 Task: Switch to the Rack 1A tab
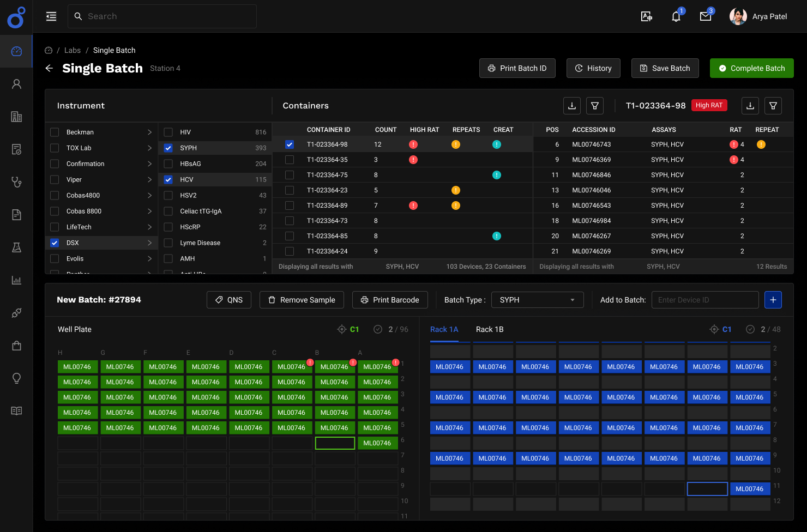pyautogui.click(x=444, y=329)
